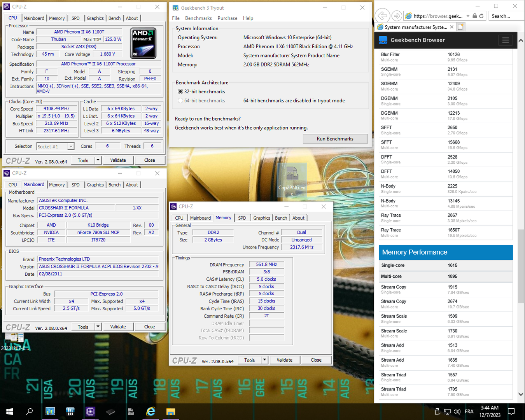The image size is (525, 420).
Task: Click the taskbar clock showing 3:44 AM
Action: pyautogui.click(x=490, y=411)
